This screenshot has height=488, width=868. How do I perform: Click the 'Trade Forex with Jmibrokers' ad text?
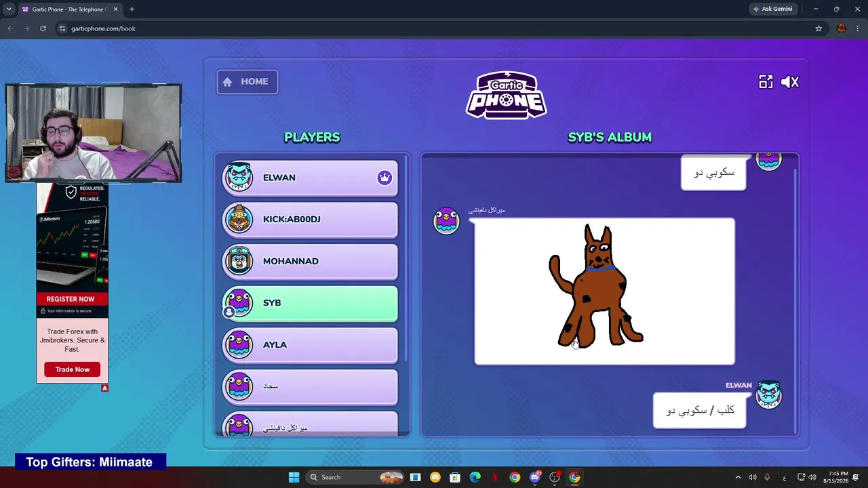[73, 340]
